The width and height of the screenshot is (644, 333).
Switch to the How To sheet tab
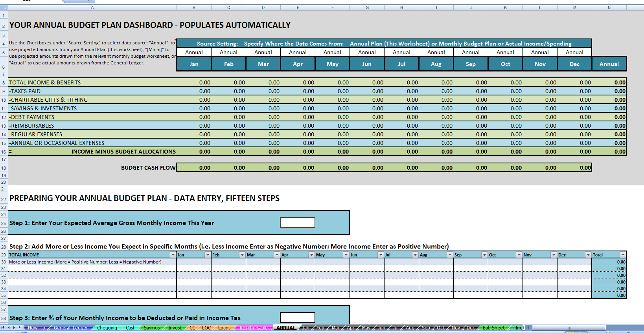tap(36, 328)
